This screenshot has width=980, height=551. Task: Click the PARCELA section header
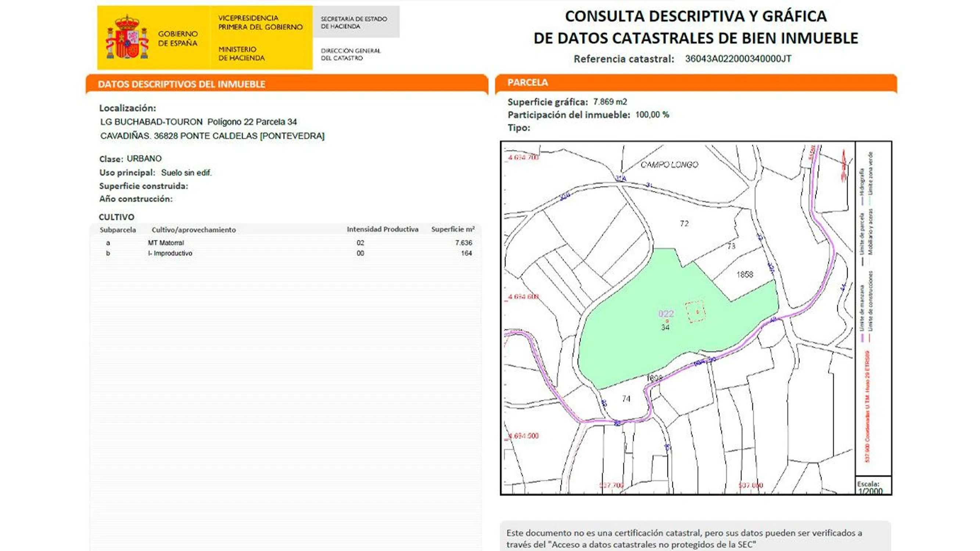click(528, 83)
